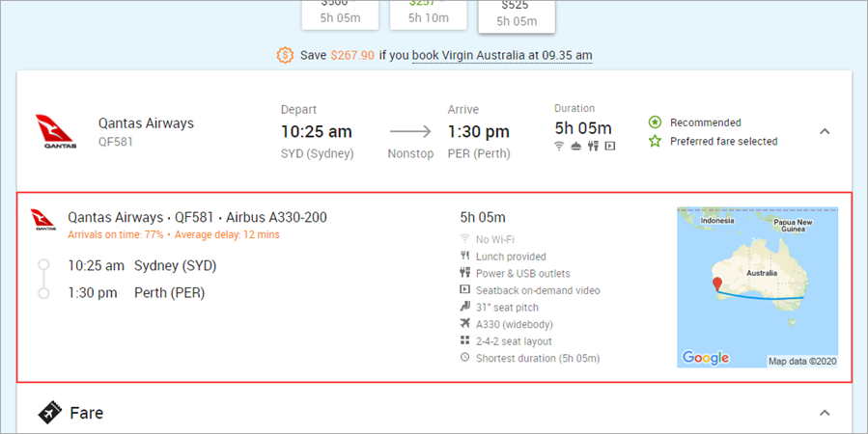Image resolution: width=868 pixels, height=434 pixels.
Task: Click the PER (Perth) arrival airport
Action: coord(479,153)
